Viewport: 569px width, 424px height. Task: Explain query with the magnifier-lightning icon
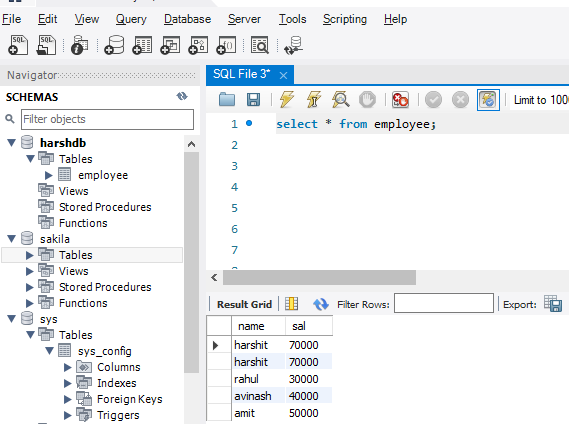[341, 99]
